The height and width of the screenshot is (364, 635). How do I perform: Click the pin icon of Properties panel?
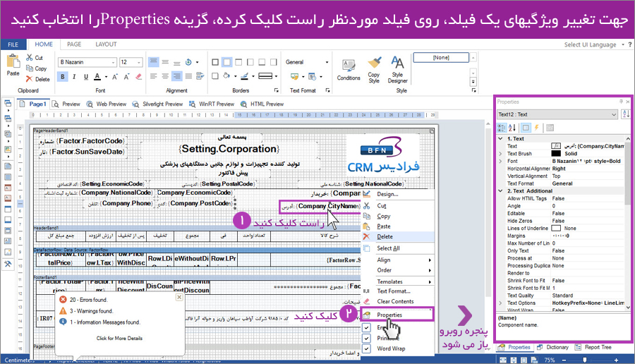[621, 102]
